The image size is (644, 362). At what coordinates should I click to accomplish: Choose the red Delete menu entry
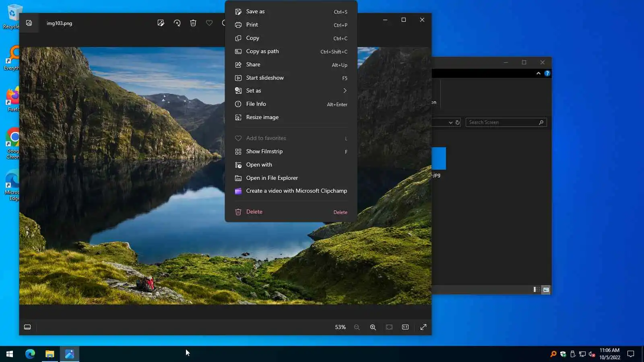click(x=291, y=212)
